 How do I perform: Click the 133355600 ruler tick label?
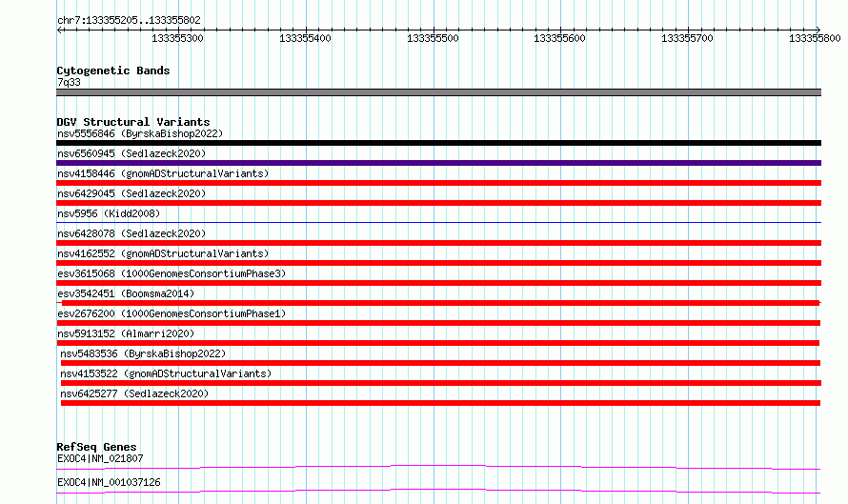pos(559,38)
